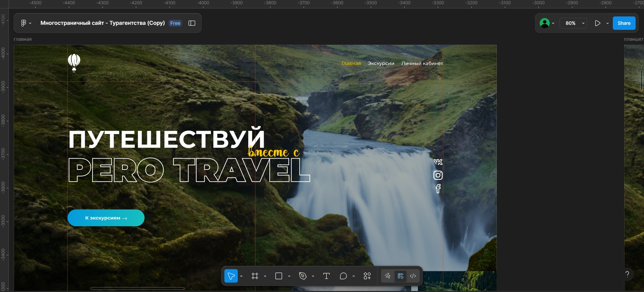Select the Pen tool
The width and height of the screenshot is (644, 292).
click(303, 276)
